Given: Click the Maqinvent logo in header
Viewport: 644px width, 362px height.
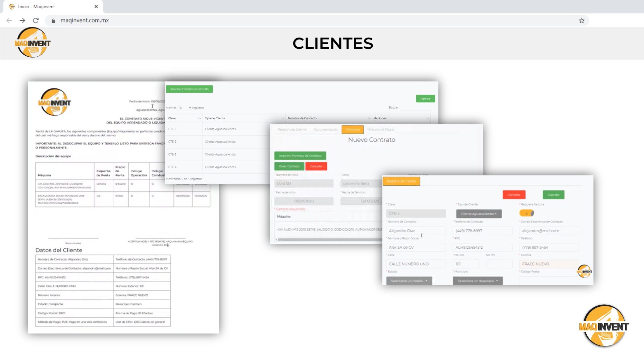Looking at the screenshot, I should pos(33,43).
